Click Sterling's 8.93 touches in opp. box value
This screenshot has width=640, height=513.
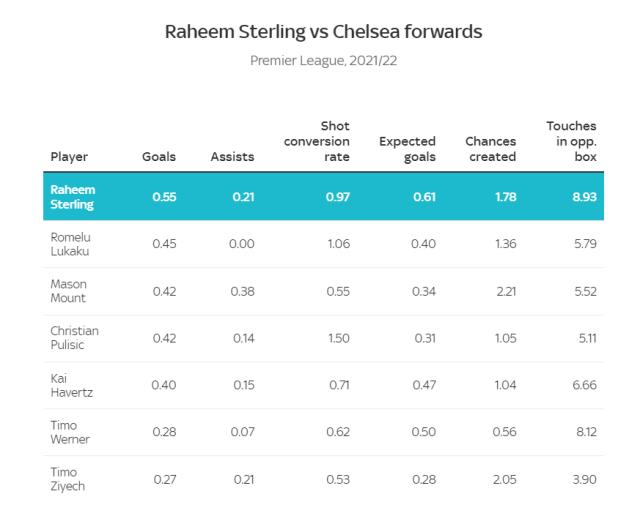(584, 197)
